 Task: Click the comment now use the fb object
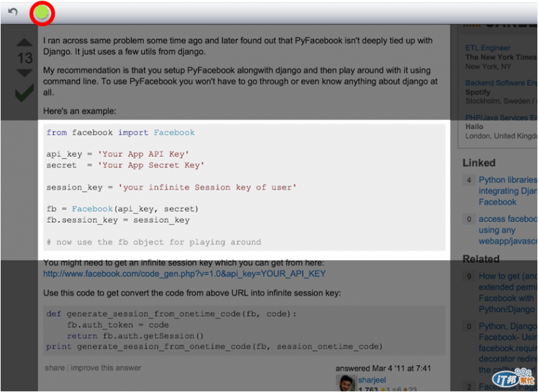click(x=154, y=242)
